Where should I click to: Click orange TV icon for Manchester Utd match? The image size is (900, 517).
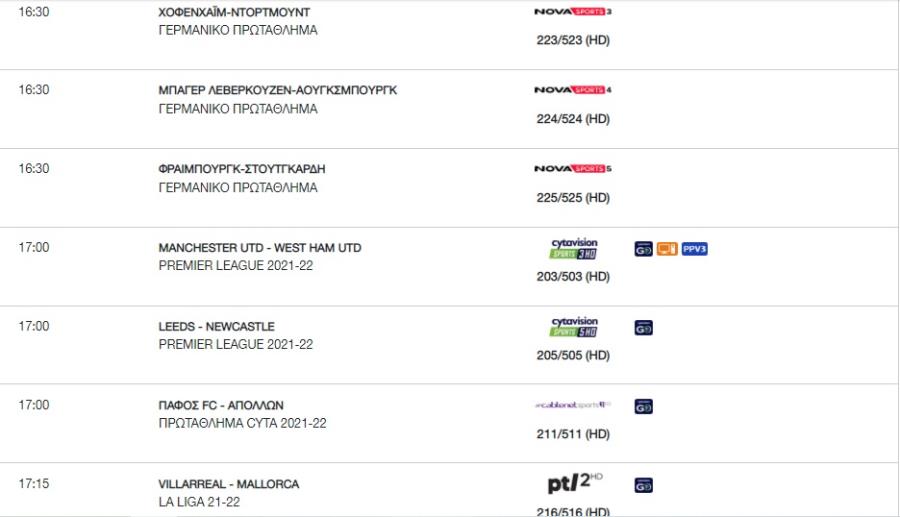[x=667, y=249]
